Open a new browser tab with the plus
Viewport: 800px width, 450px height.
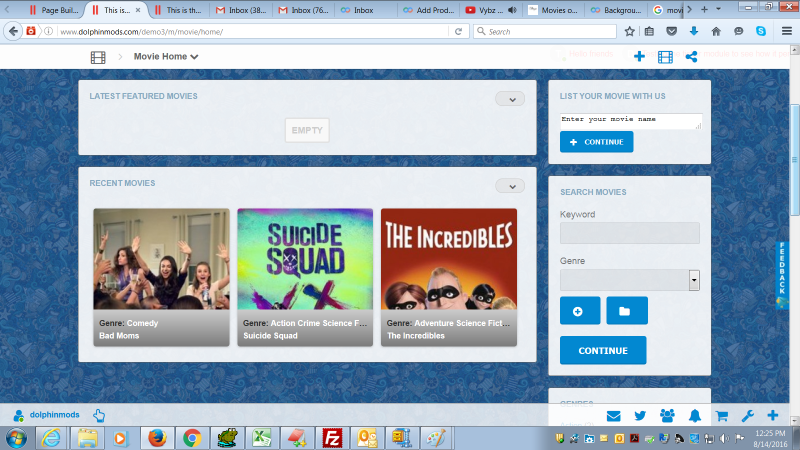(704, 9)
